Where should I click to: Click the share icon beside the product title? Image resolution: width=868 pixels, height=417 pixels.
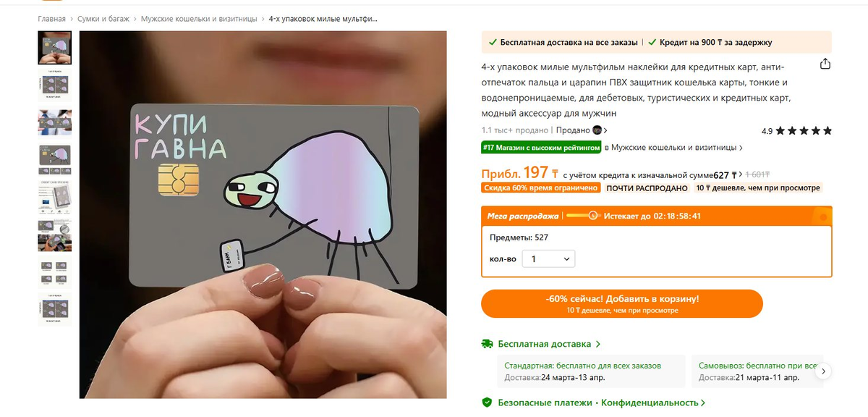pyautogui.click(x=825, y=64)
